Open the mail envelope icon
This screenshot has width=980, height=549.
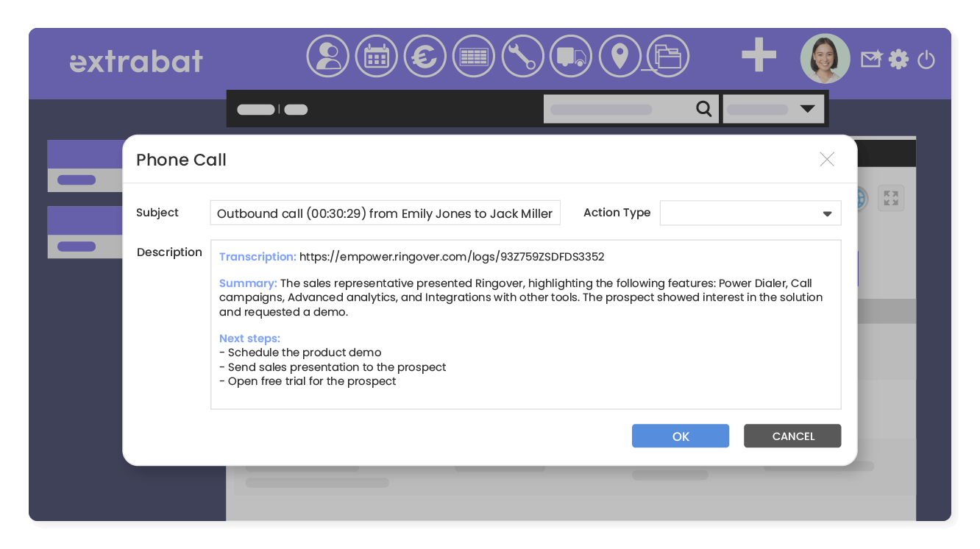pos(871,59)
